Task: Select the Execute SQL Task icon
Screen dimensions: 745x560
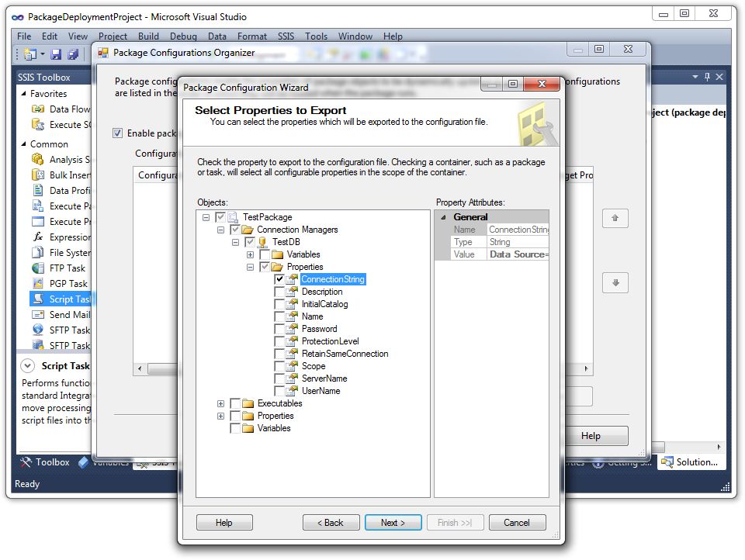Action: pyautogui.click(x=38, y=124)
